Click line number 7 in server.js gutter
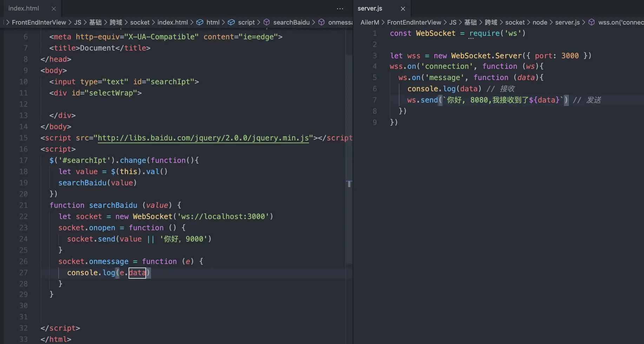 coord(375,100)
